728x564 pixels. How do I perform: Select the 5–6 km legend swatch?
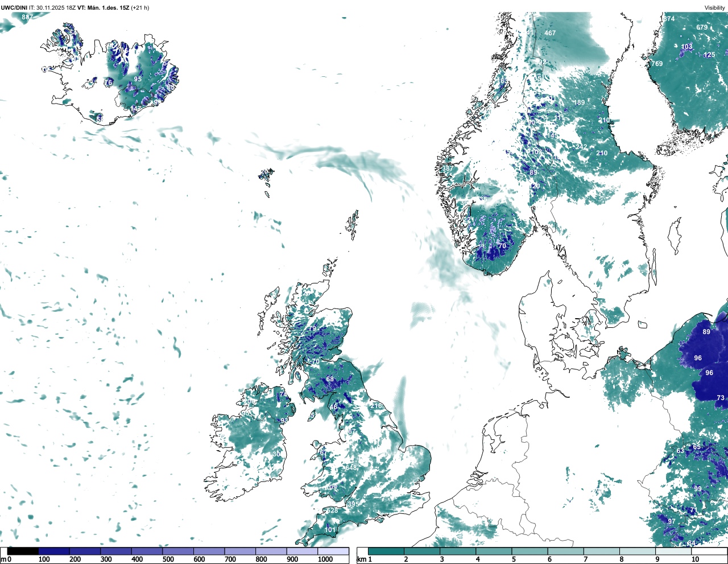[x=530, y=551]
